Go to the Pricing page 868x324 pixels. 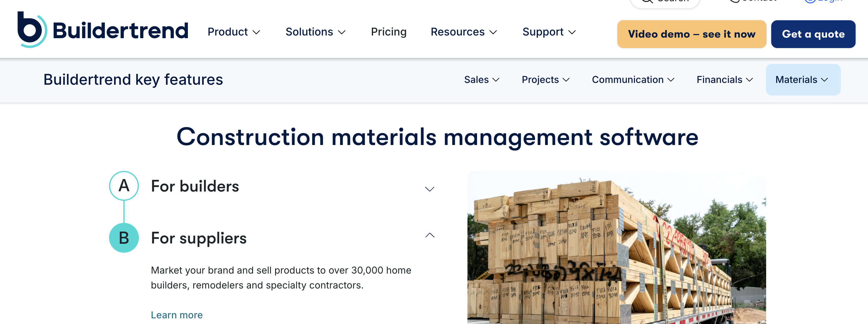[x=389, y=32]
